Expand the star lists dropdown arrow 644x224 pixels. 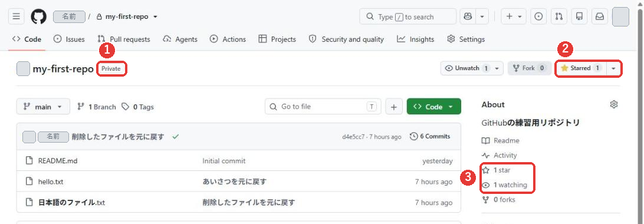tap(613, 68)
